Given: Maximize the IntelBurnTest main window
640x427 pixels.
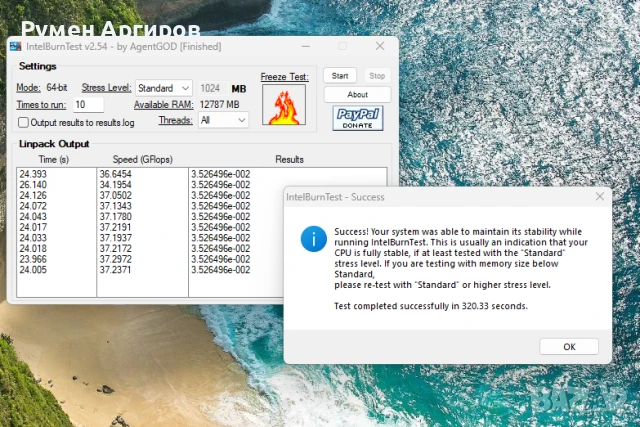Looking at the screenshot, I should click(x=342, y=47).
